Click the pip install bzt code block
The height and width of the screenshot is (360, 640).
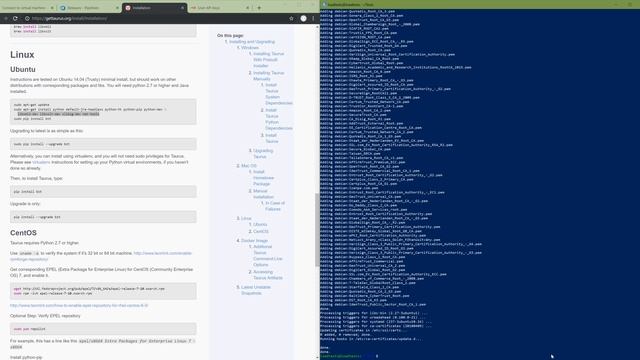pyautogui.click(x=103, y=191)
